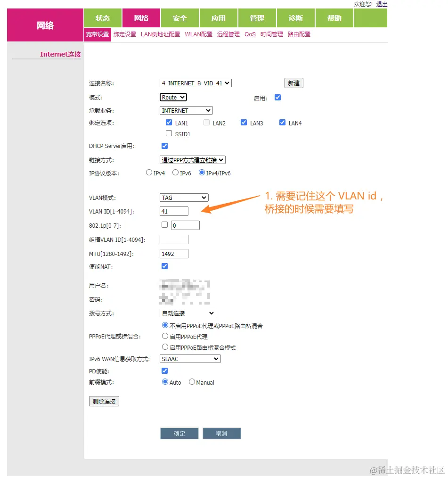Check the LAN2 binding checkbox
Image resolution: width=448 pixels, height=478 pixels.
tap(206, 123)
